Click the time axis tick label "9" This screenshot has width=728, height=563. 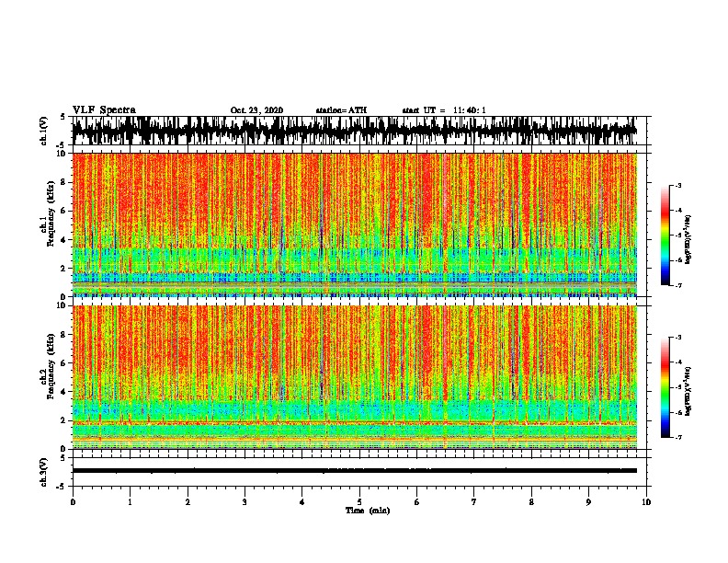click(x=588, y=502)
